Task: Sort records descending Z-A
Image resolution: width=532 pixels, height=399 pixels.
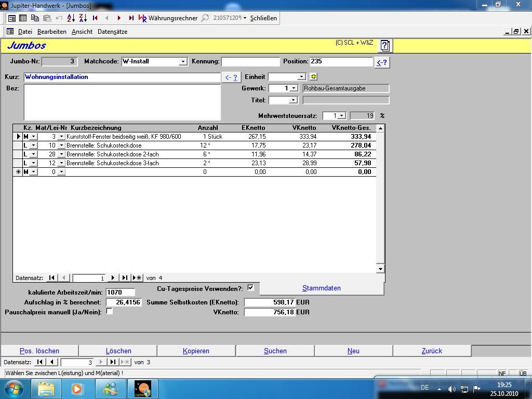Action: 83,18
